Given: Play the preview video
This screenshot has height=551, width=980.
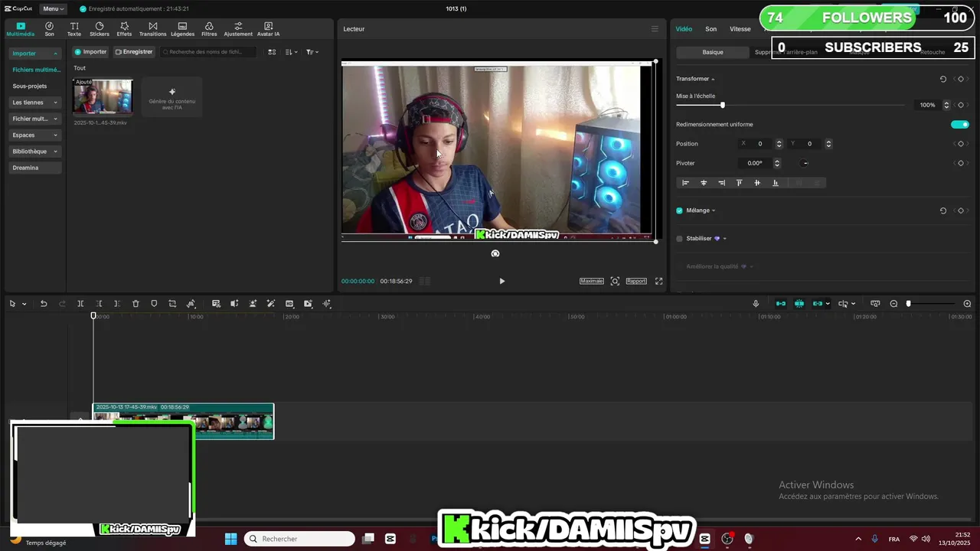Looking at the screenshot, I should (x=501, y=281).
